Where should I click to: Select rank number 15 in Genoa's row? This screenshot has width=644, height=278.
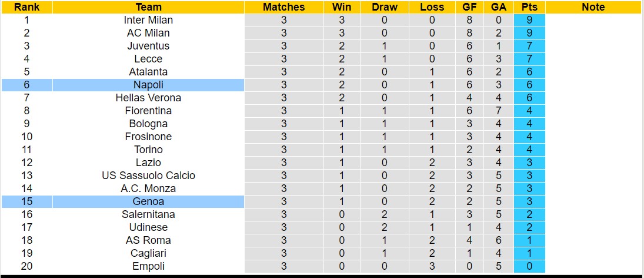click(26, 201)
